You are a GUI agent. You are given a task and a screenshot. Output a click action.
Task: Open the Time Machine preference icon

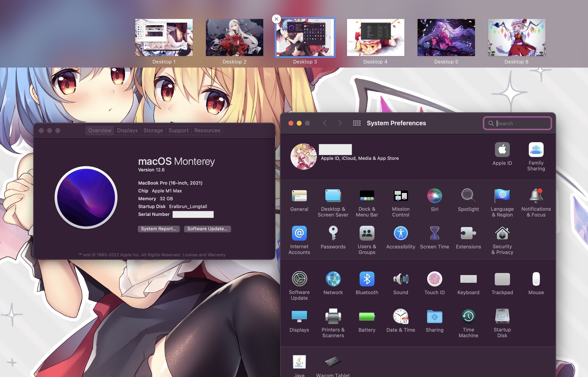coord(468,316)
